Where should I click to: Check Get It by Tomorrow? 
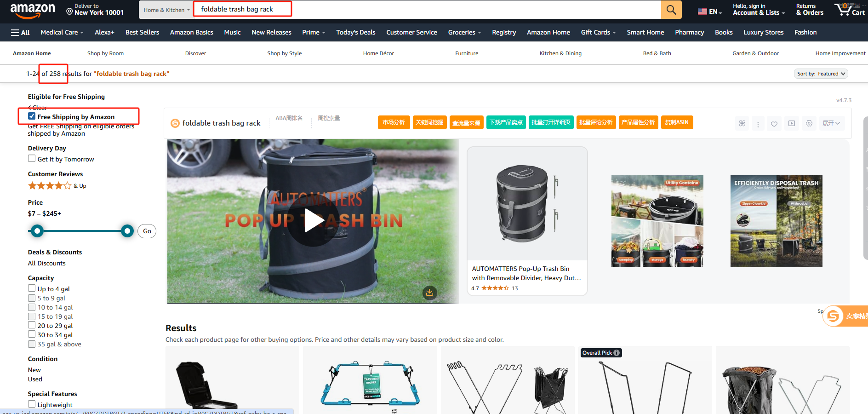coord(32,159)
